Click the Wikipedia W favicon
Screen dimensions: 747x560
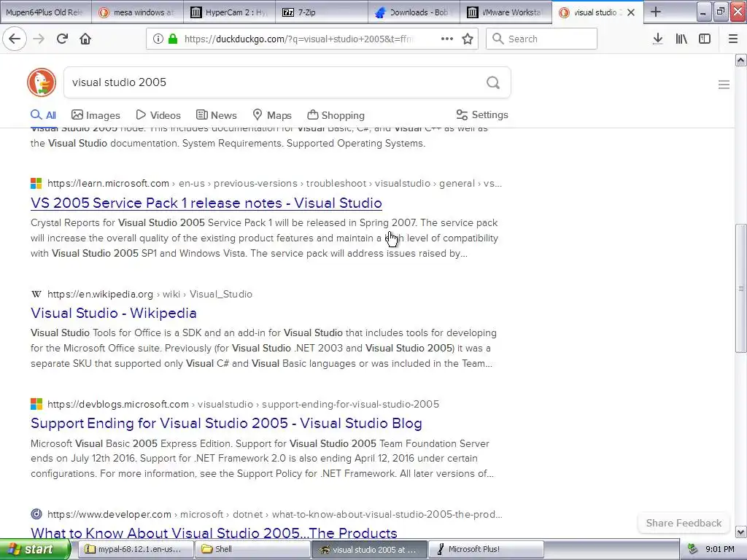(x=36, y=294)
